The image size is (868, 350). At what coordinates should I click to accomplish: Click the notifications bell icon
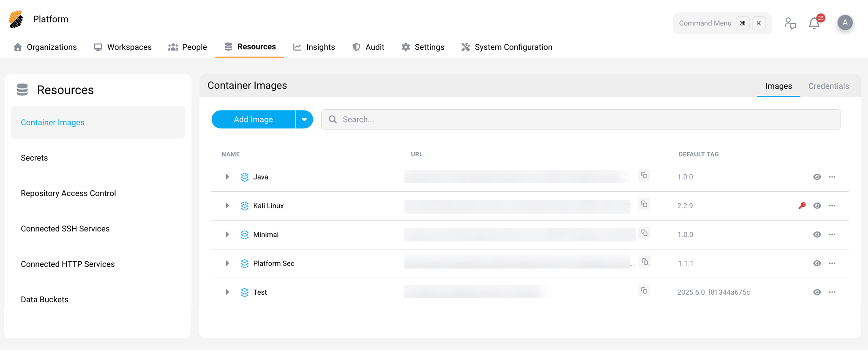[814, 23]
